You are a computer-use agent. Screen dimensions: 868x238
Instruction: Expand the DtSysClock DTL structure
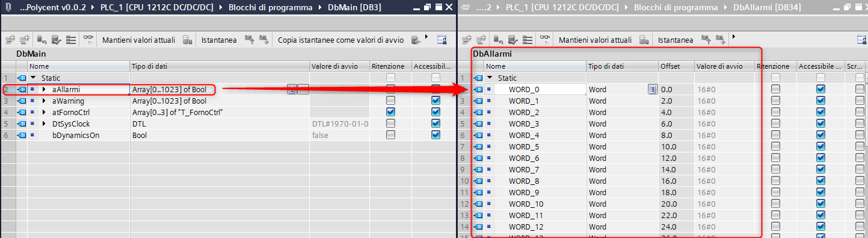coord(44,124)
